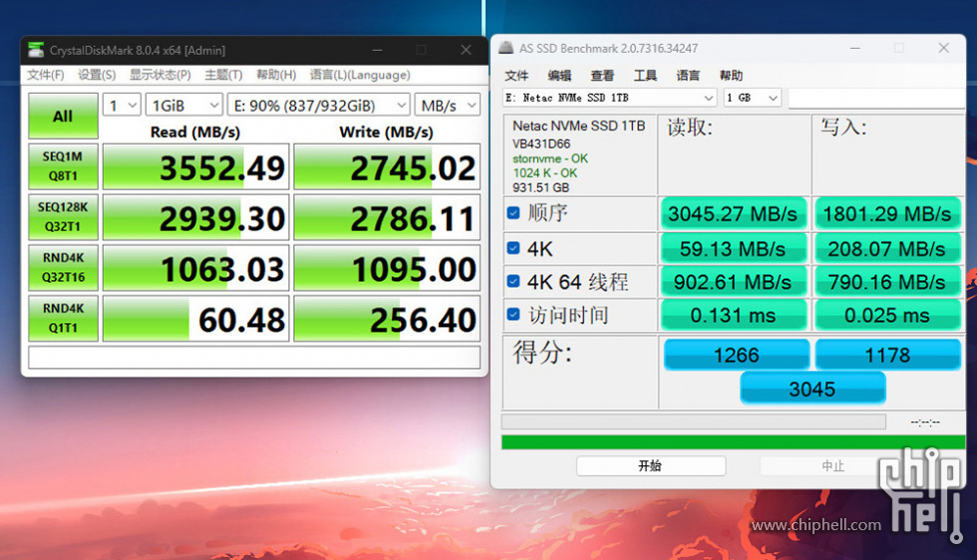Click sequential write 1801.29 MB/s
Image resolution: width=977 pixels, height=560 pixels.
pyautogui.click(x=887, y=213)
